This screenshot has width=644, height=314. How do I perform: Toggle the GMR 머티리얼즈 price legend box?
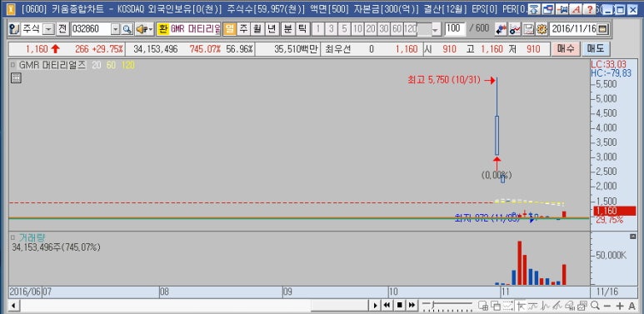[x=12, y=65]
